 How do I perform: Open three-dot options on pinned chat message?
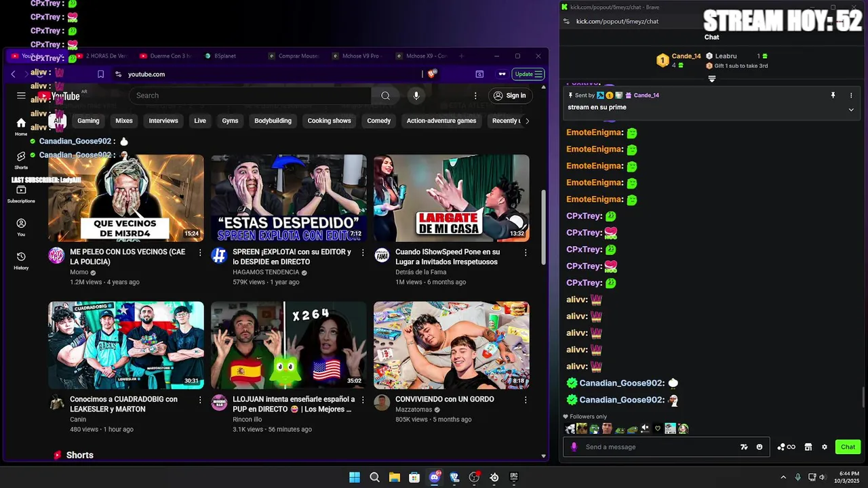pos(851,96)
